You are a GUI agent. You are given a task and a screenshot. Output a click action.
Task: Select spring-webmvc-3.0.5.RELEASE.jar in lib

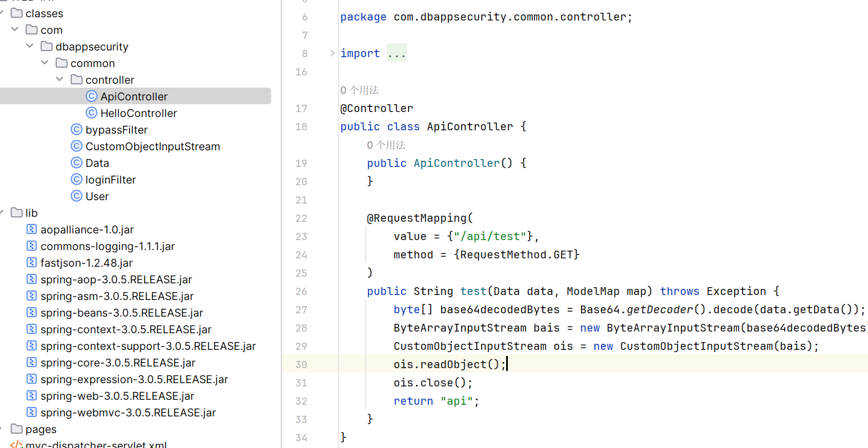pos(128,413)
